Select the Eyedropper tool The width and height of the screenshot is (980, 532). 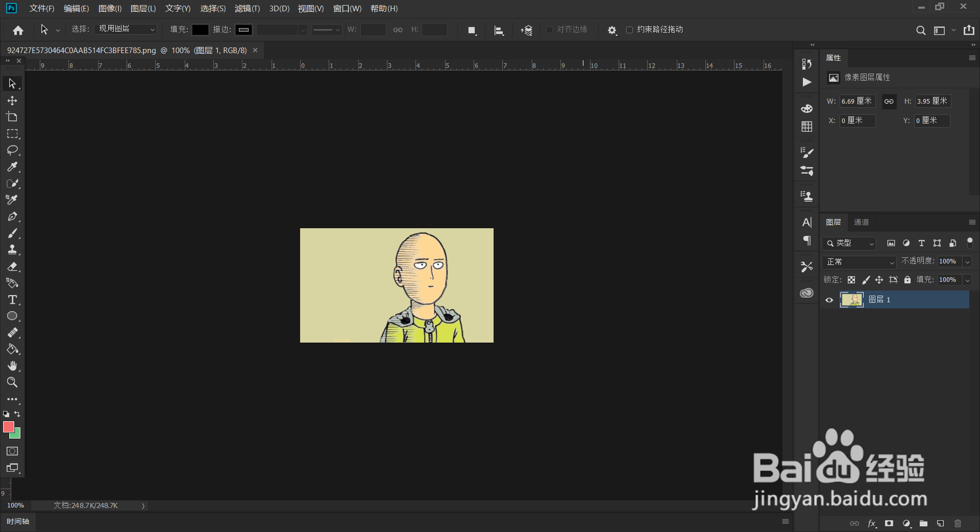click(x=12, y=167)
